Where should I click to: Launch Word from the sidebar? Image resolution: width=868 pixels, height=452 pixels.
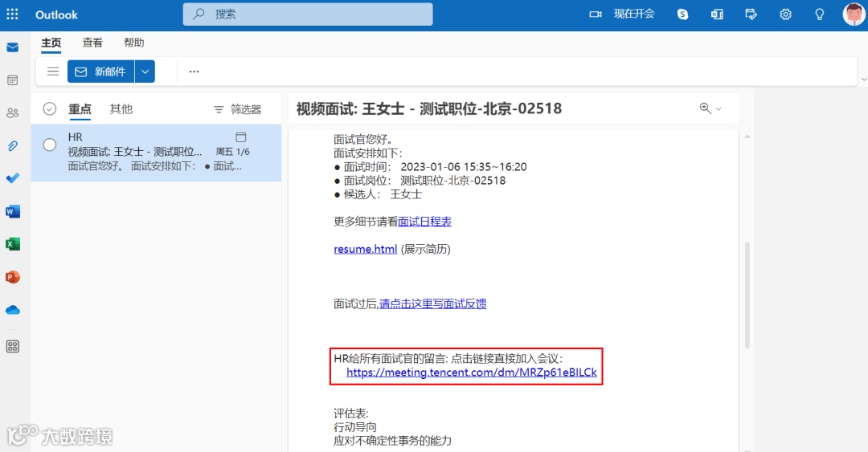[x=13, y=211]
